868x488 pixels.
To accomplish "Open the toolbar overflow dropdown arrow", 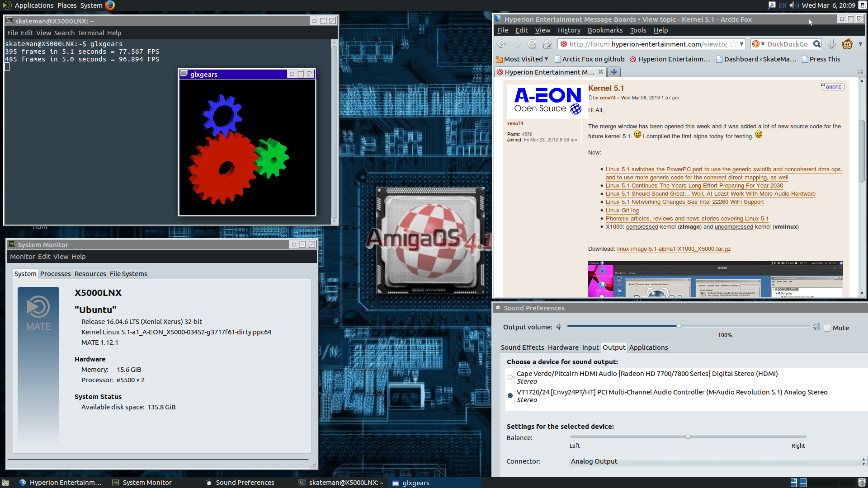I will pos(860,44).
